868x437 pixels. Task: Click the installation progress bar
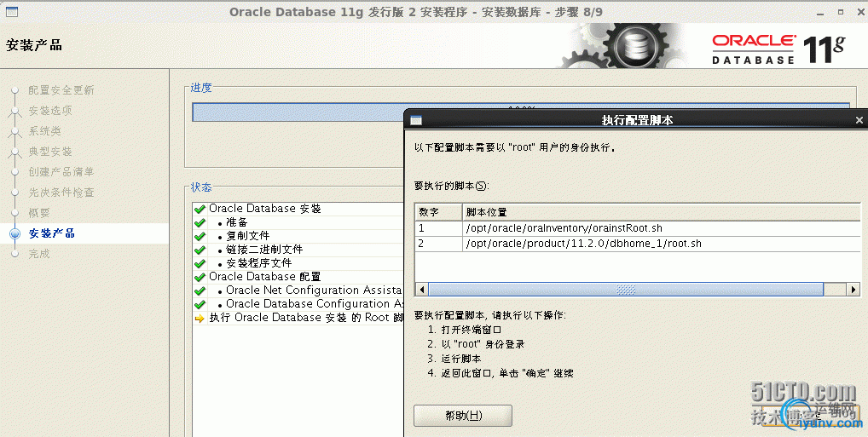point(520,112)
